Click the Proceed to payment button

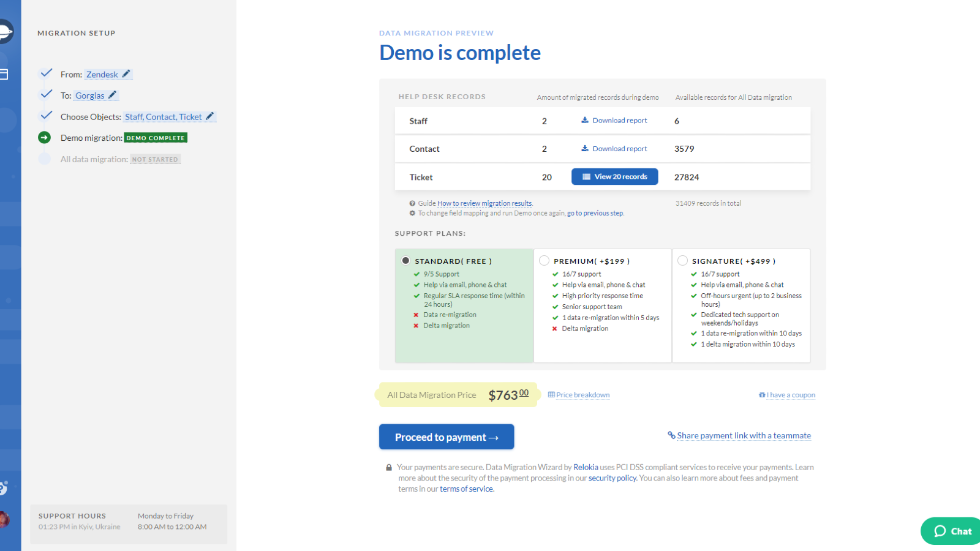446,437
